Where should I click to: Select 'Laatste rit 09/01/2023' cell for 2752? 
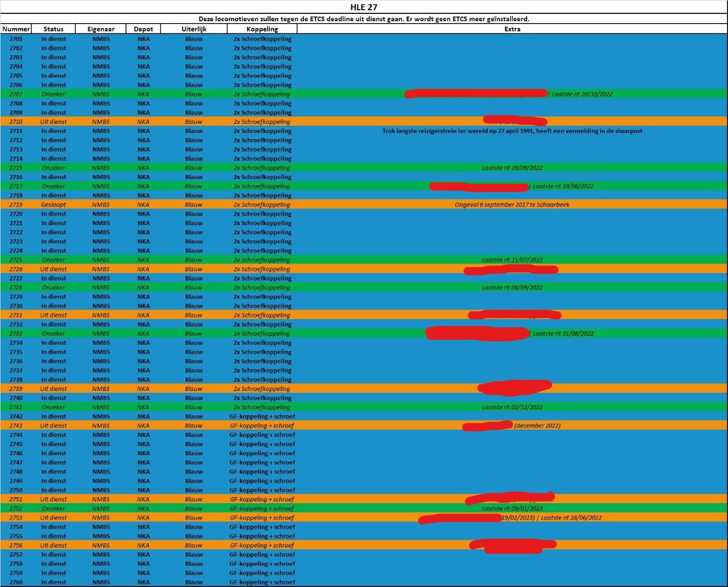512,509
